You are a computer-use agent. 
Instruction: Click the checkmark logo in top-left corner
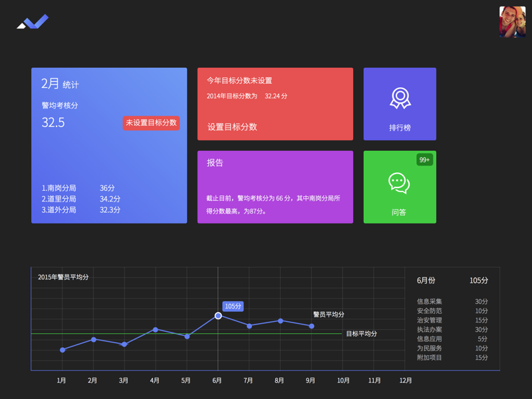(x=33, y=22)
